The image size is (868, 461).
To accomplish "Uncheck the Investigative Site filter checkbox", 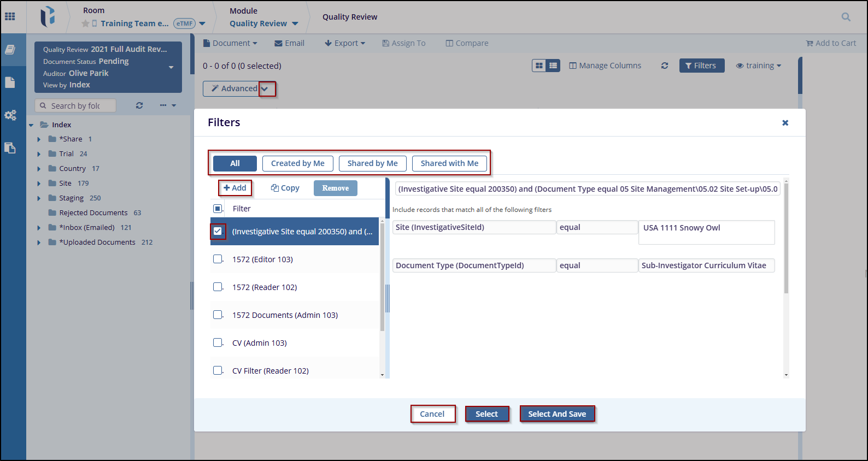I will [218, 231].
